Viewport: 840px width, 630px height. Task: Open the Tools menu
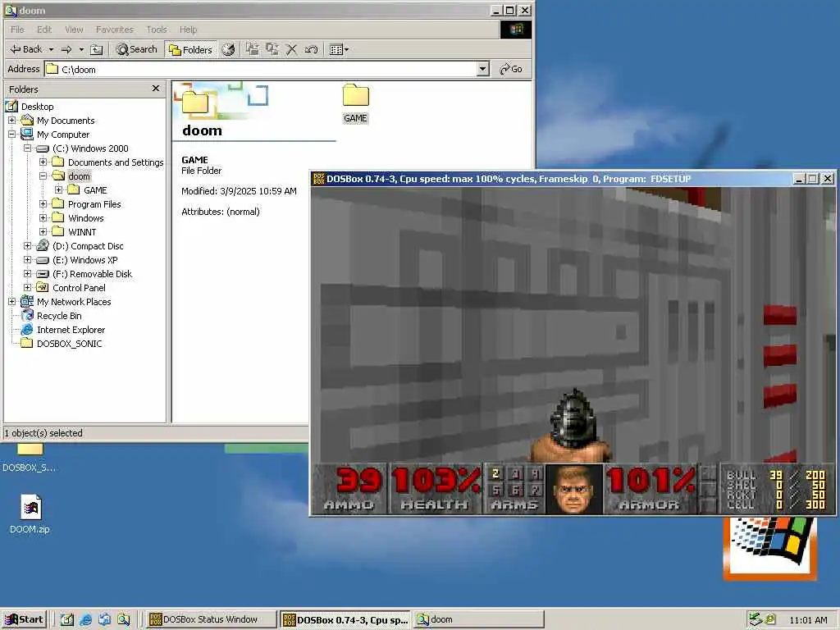click(157, 30)
